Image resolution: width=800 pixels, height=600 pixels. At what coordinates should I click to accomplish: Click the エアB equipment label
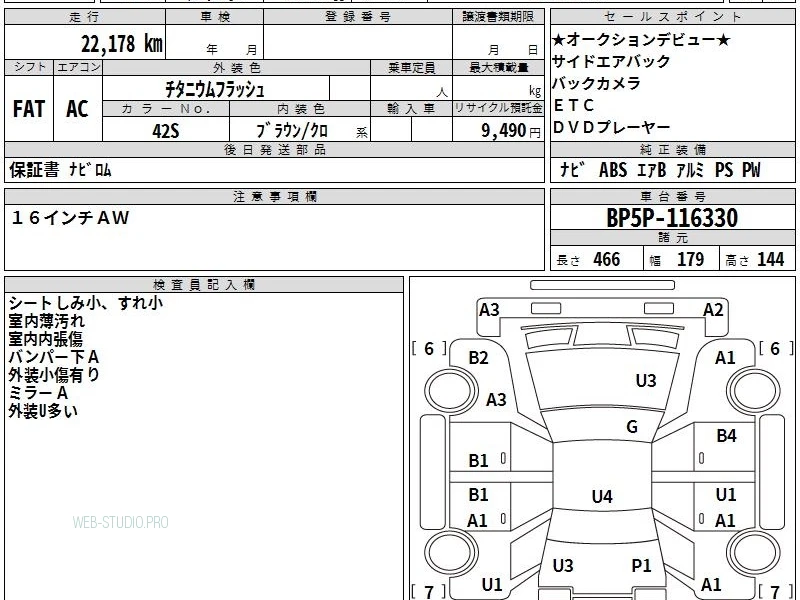652,170
